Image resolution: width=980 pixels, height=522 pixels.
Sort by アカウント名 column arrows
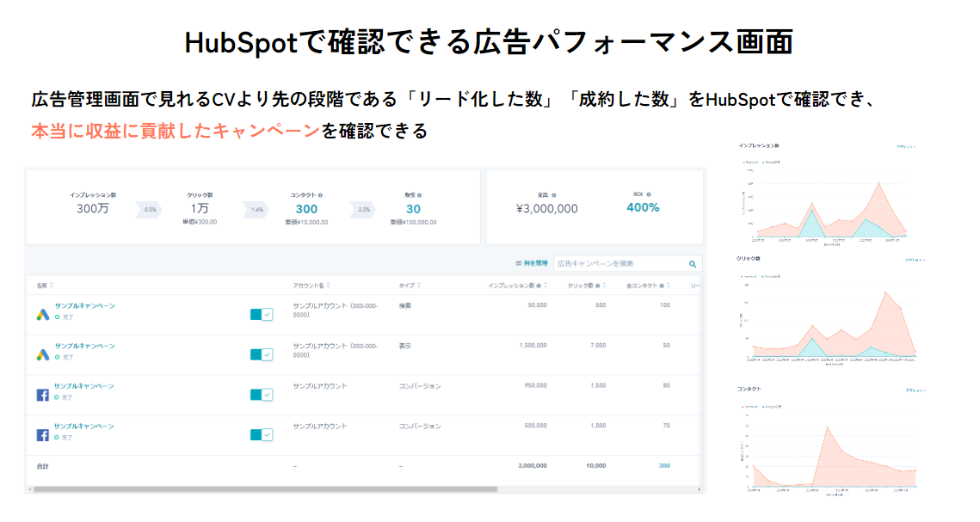pyautogui.click(x=328, y=286)
